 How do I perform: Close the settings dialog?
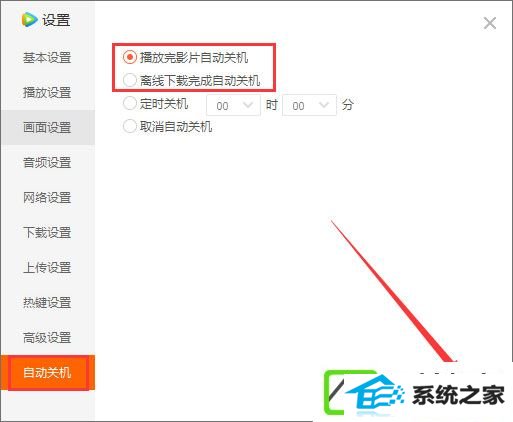pos(490,23)
